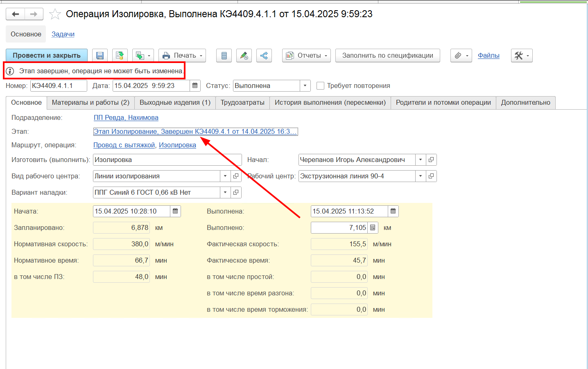
Task: Select the Основное navigation section at top
Action: coord(26,34)
